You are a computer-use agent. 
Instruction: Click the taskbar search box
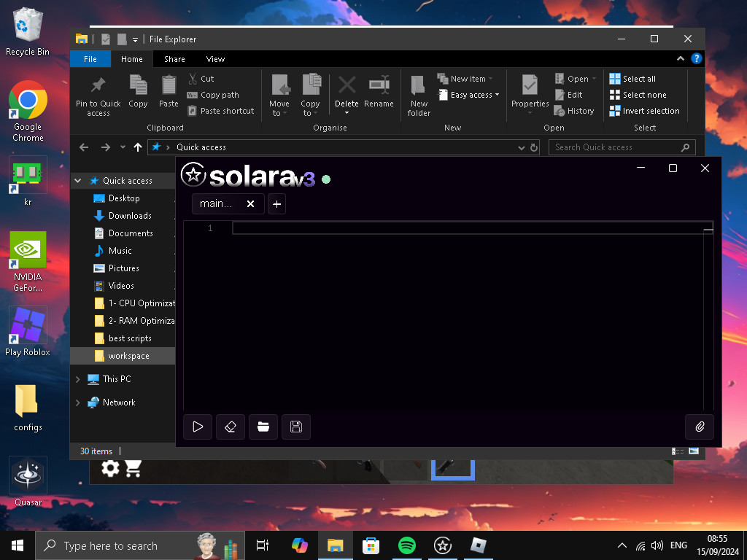tap(140, 545)
